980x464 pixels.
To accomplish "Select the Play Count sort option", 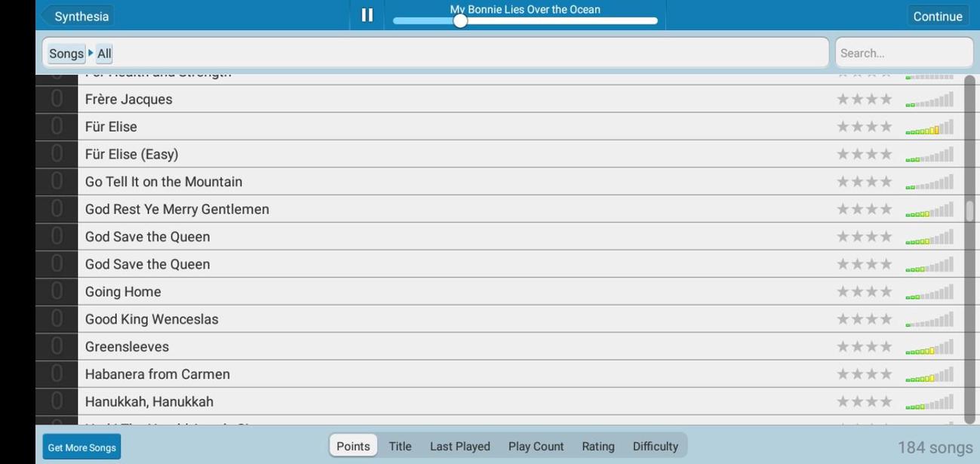I will click(x=536, y=446).
